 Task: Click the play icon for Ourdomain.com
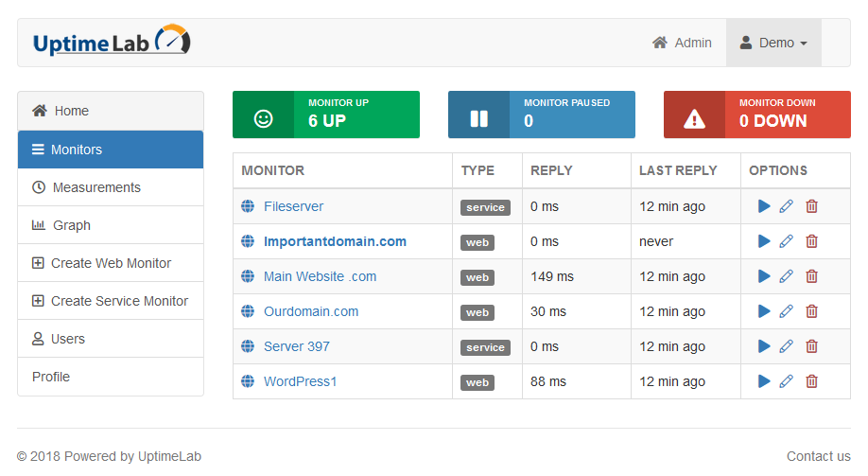tap(764, 311)
